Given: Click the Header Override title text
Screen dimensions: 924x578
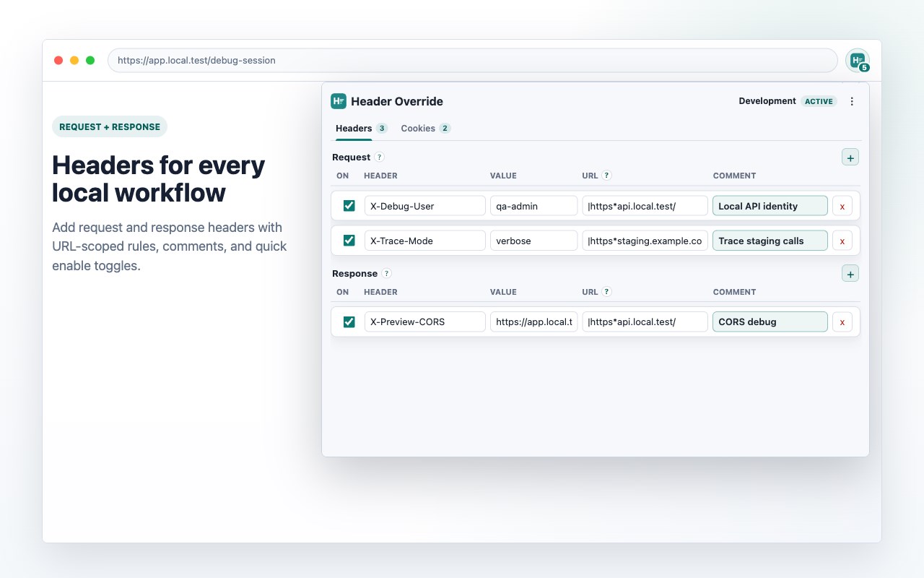Looking at the screenshot, I should coord(397,101).
